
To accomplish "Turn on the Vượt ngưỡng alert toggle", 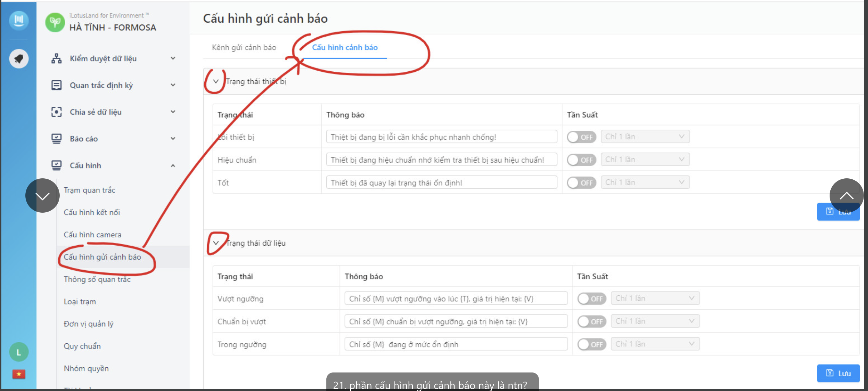I will point(591,299).
